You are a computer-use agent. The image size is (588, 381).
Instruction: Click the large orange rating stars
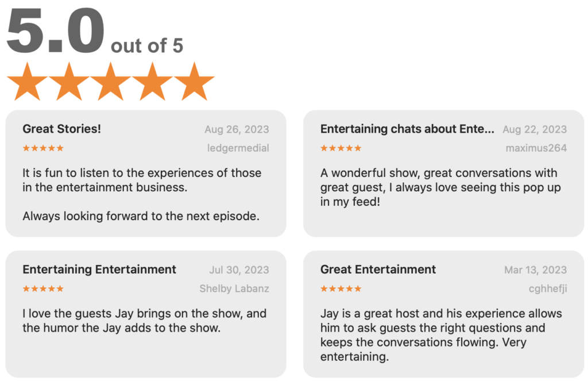[x=110, y=82]
